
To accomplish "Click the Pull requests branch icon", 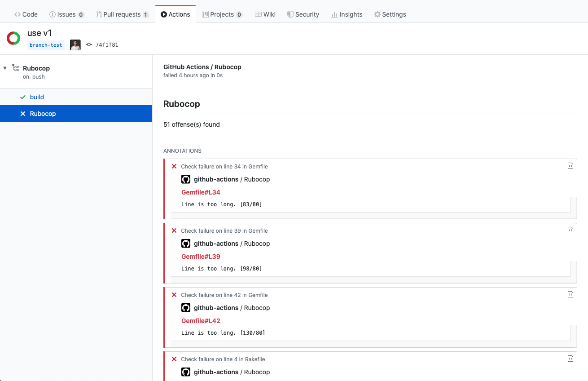I will point(99,14).
